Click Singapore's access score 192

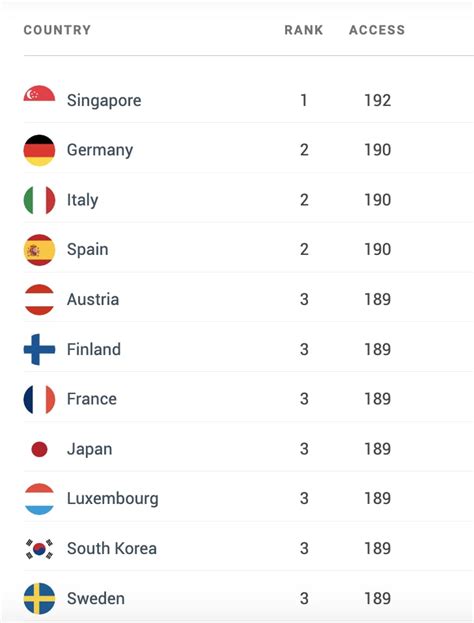tap(378, 100)
